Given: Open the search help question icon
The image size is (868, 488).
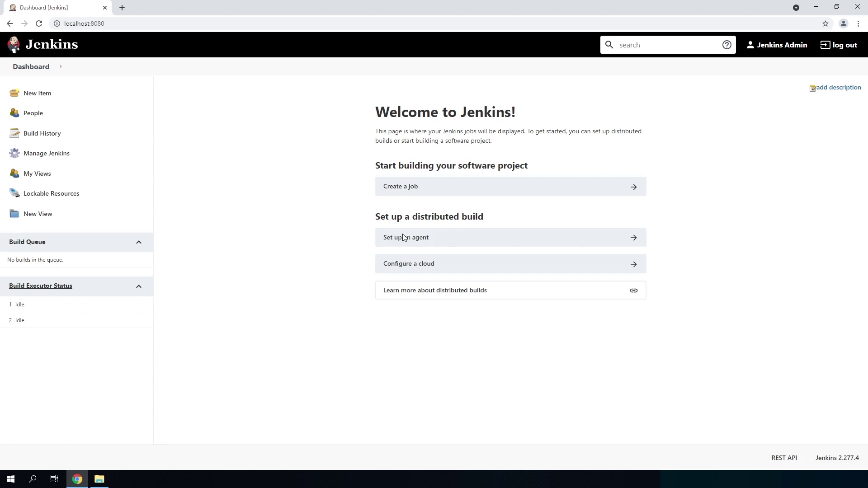Looking at the screenshot, I should pyautogui.click(x=726, y=45).
